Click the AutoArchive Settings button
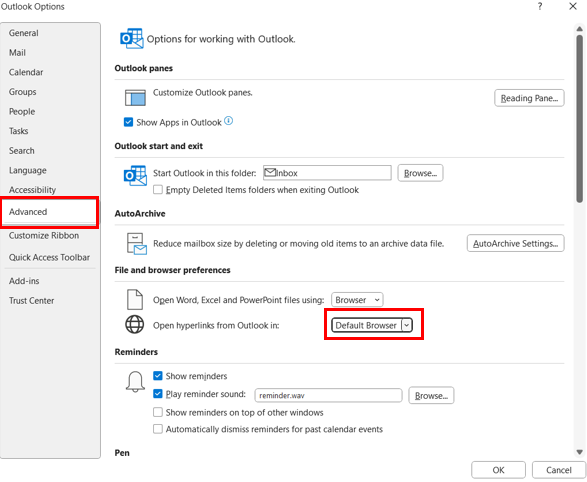The image size is (587, 482). [515, 244]
